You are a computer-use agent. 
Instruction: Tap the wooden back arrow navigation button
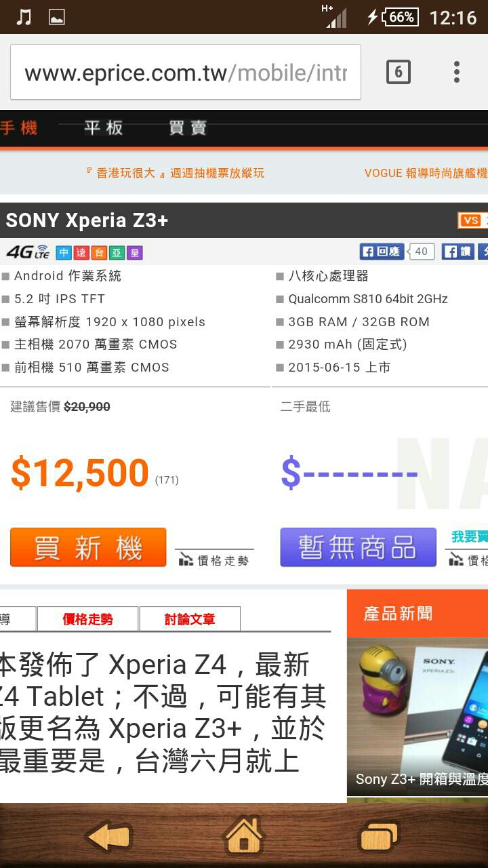[108, 835]
